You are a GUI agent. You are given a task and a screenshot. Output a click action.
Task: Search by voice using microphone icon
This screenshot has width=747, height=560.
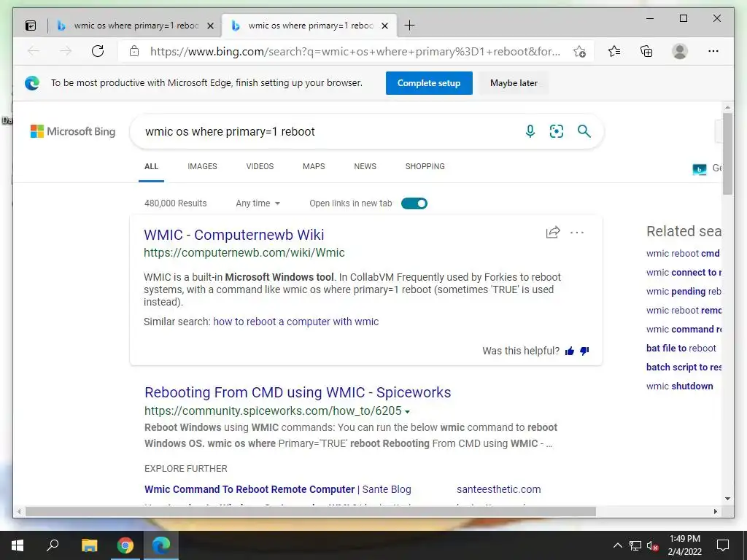pos(530,131)
